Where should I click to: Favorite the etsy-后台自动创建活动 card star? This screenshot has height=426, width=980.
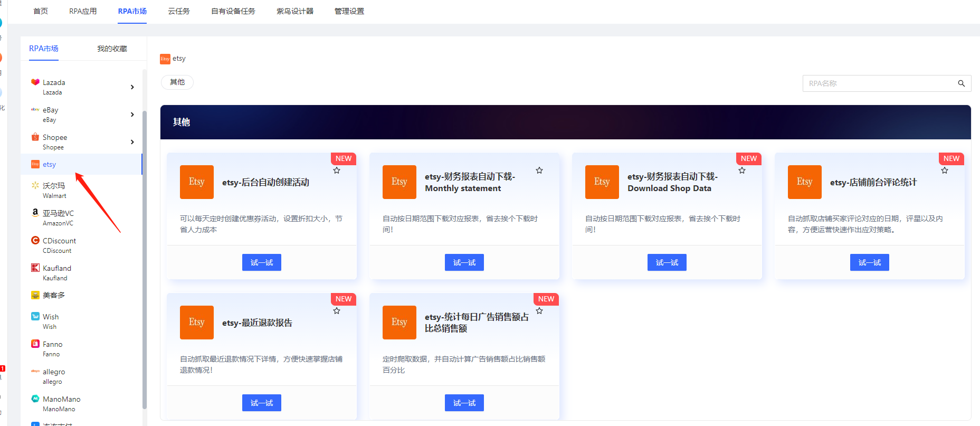[337, 171]
